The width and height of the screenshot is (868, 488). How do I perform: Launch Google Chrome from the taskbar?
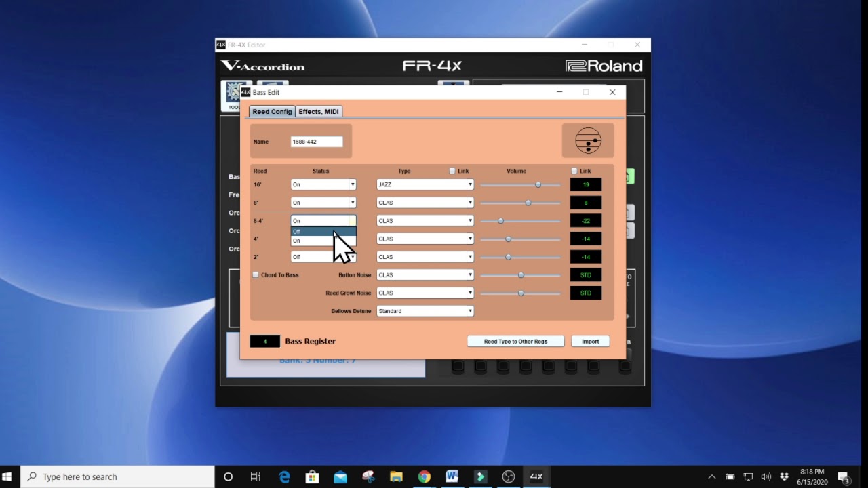(x=424, y=476)
